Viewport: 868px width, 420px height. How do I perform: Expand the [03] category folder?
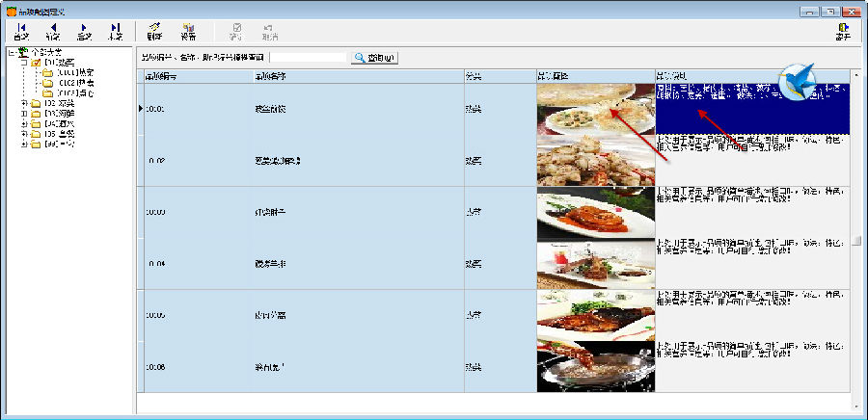tap(23, 114)
